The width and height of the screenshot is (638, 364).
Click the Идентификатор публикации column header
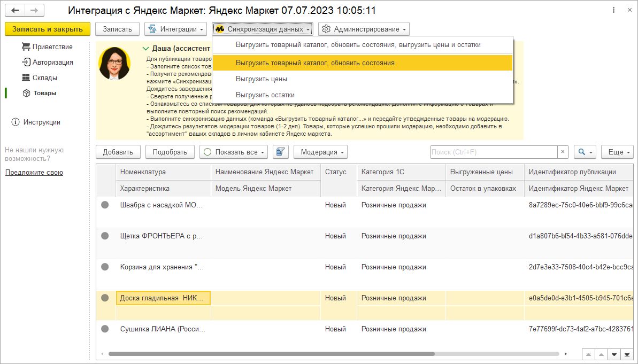click(579, 172)
